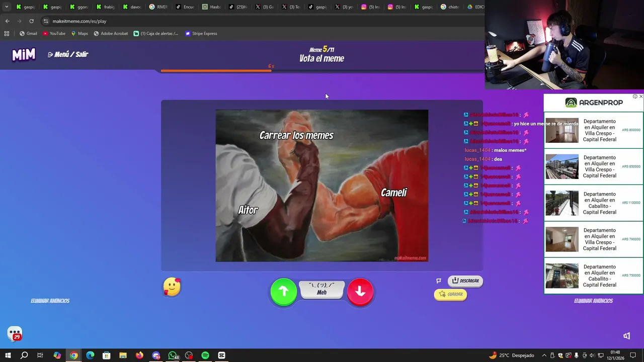Open the ARS 790000 Villa Crespo listing
644x362 pixels.
coord(594,239)
